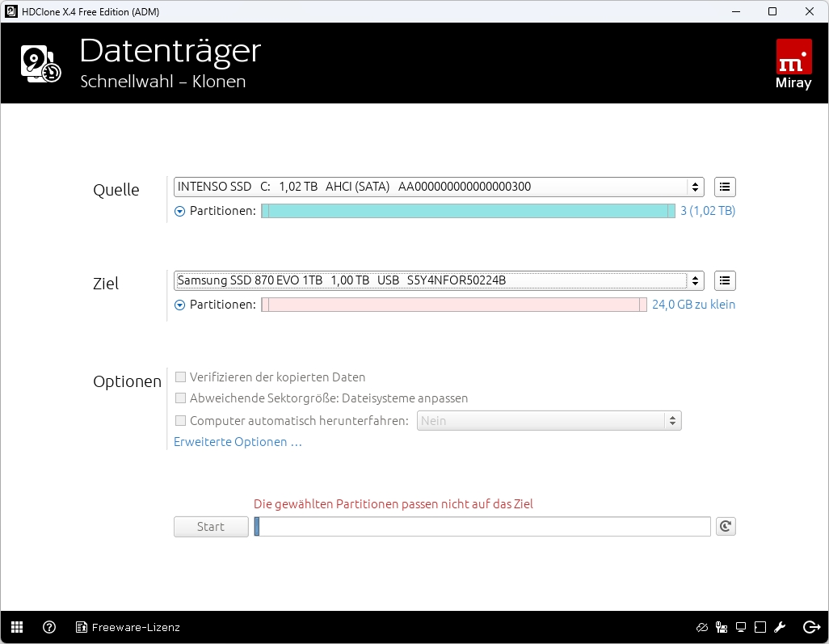The image size is (829, 644).
Task: Expand the Ziel Partitionen section
Action: (x=179, y=305)
